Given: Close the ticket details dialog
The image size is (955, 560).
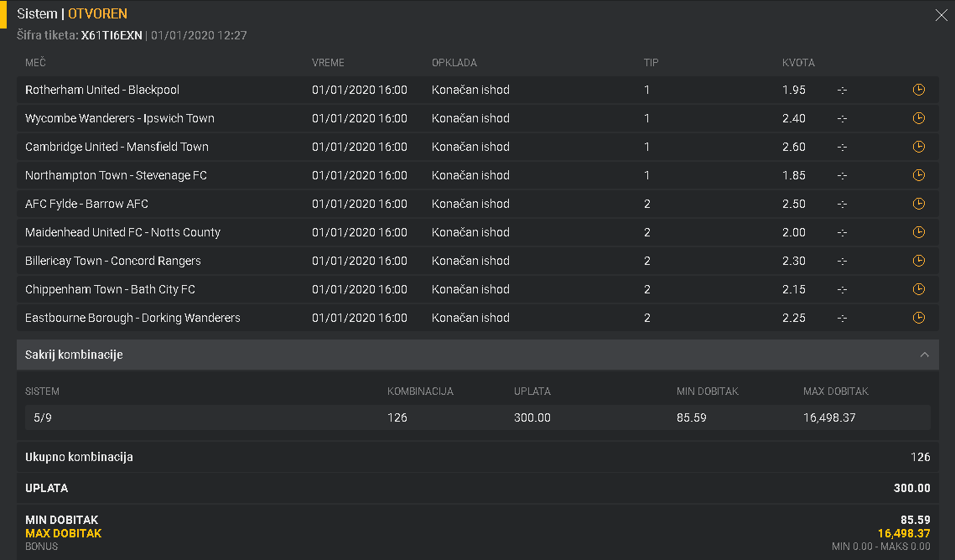Looking at the screenshot, I should click(x=941, y=15).
